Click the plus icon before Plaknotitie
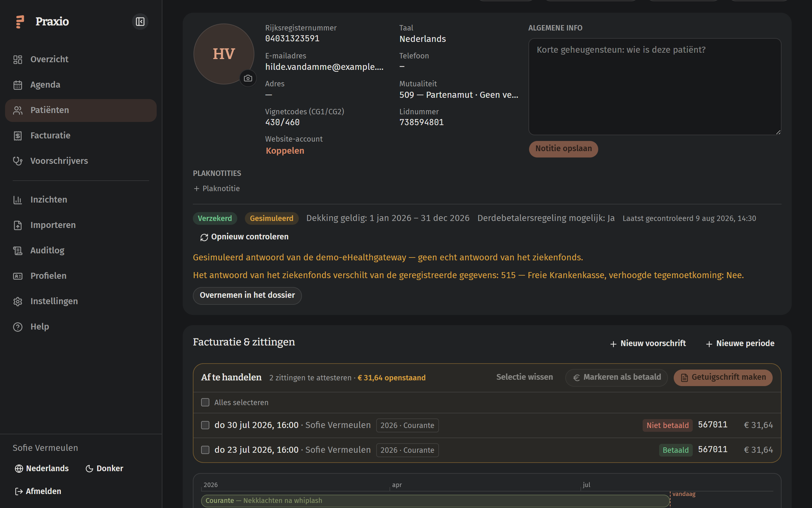812x508 pixels. pyautogui.click(x=197, y=189)
